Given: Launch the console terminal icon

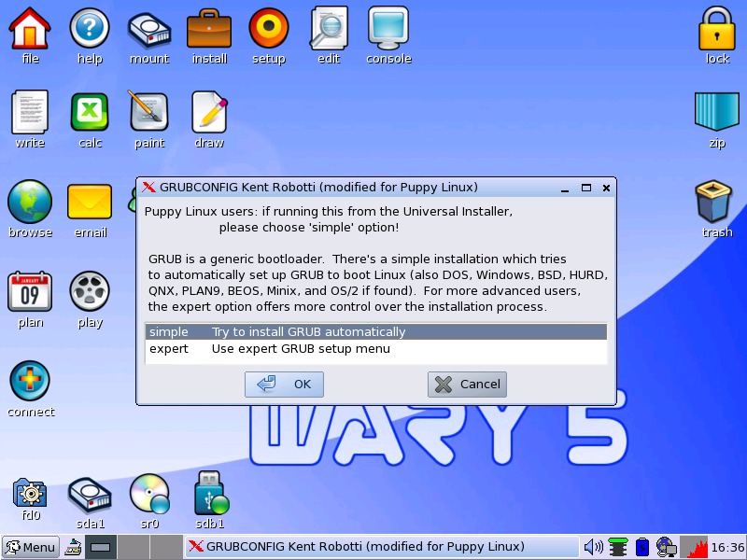Looking at the screenshot, I should tap(388, 29).
